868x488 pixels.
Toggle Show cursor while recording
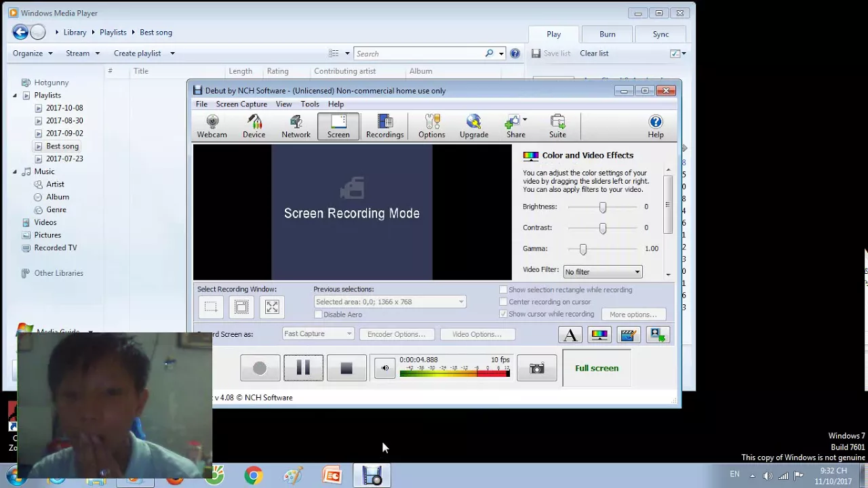click(x=503, y=314)
